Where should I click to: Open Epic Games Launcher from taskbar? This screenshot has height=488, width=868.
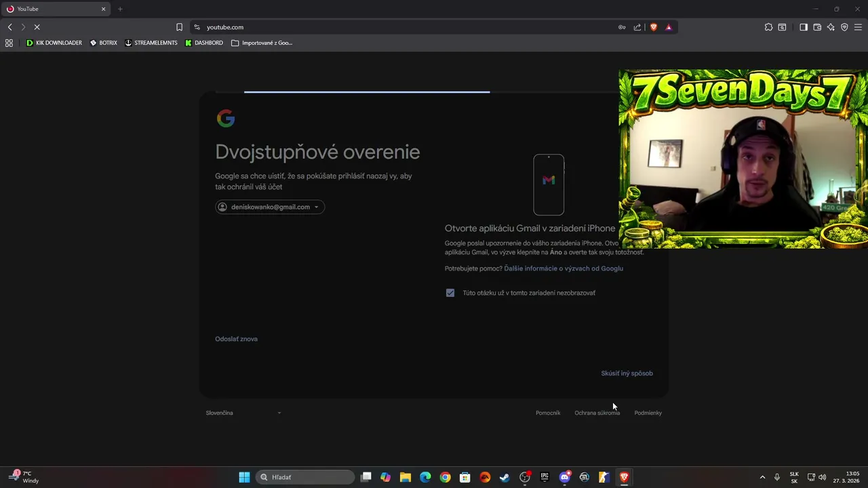[x=545, y=477]
